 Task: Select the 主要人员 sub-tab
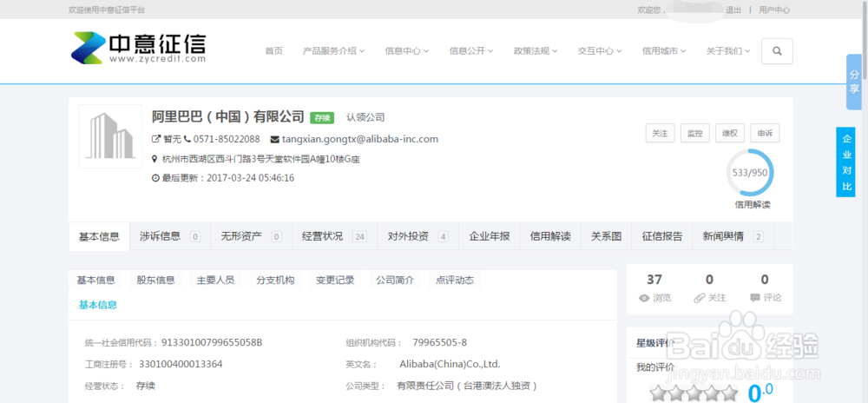pyautogui.click(x=215, y=281)
